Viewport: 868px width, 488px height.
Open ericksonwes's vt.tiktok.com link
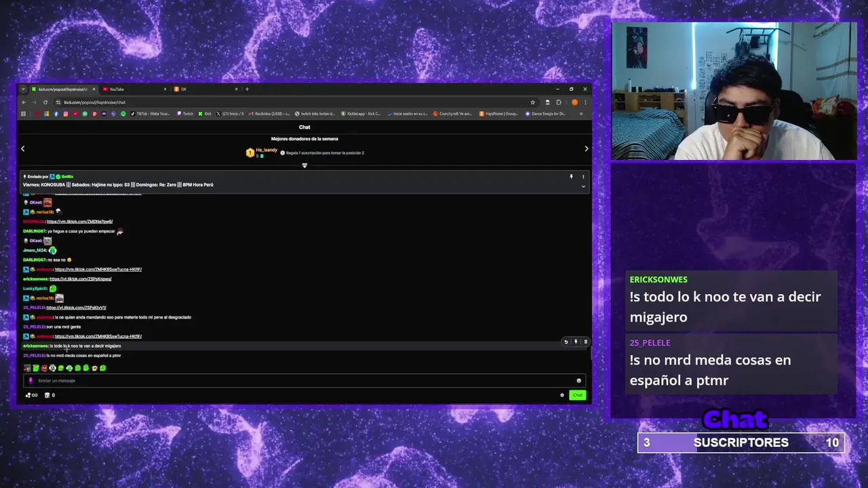80,279
